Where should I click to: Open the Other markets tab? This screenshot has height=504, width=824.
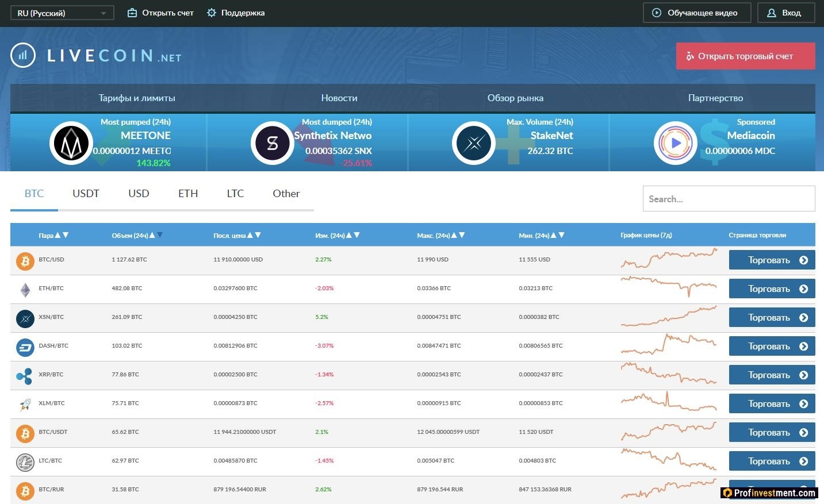coord(286,194)
